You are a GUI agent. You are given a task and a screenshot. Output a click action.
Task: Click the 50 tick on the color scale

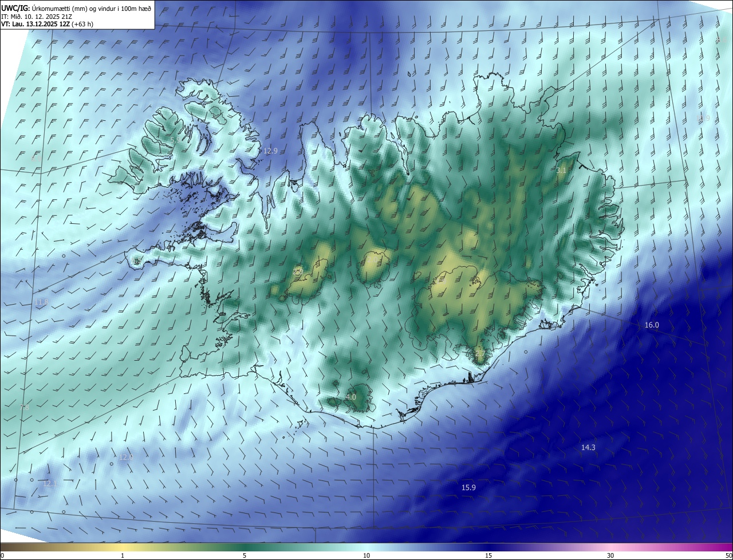728,555
